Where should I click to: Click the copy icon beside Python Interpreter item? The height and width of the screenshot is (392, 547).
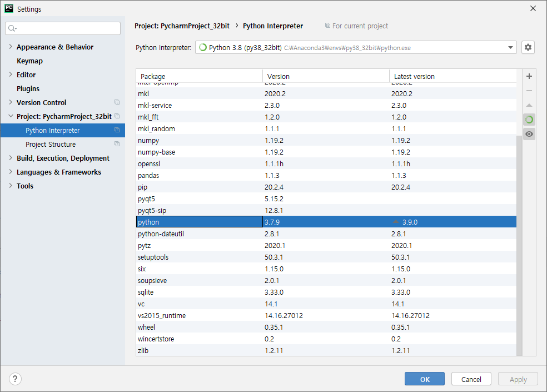117,130
